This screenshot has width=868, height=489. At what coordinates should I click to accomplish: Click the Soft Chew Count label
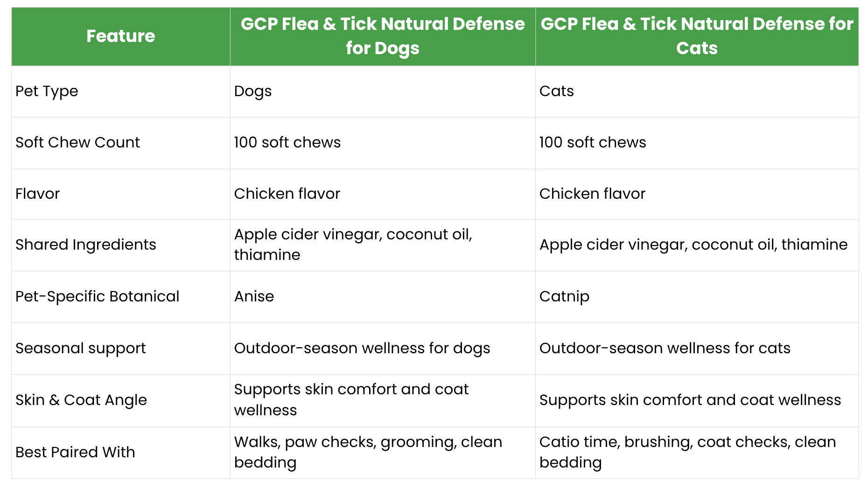[77, 142]
